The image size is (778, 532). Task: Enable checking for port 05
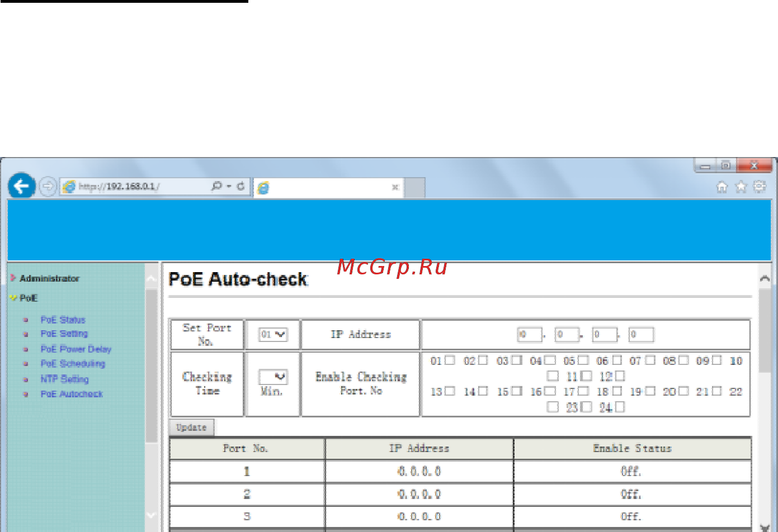583,360
